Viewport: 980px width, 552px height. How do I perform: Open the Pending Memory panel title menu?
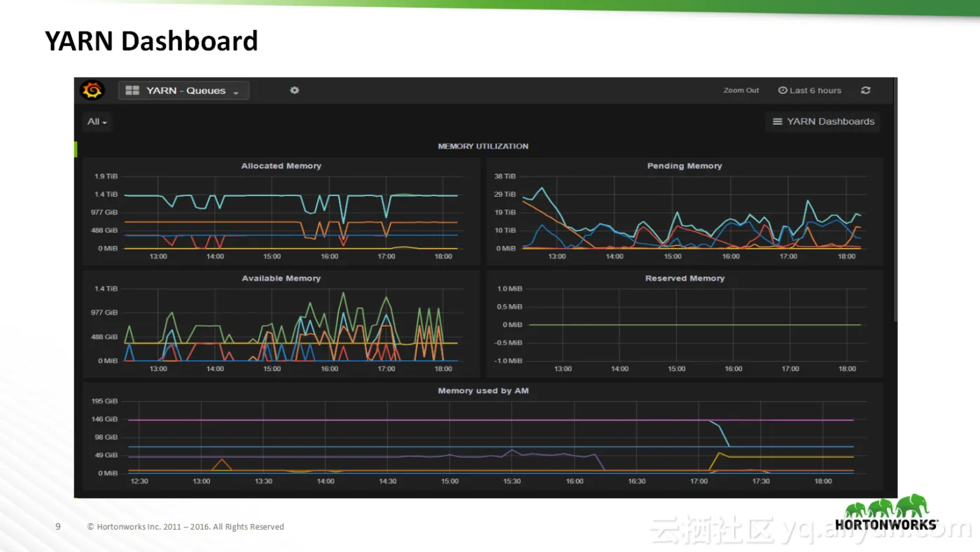point(685,166)
